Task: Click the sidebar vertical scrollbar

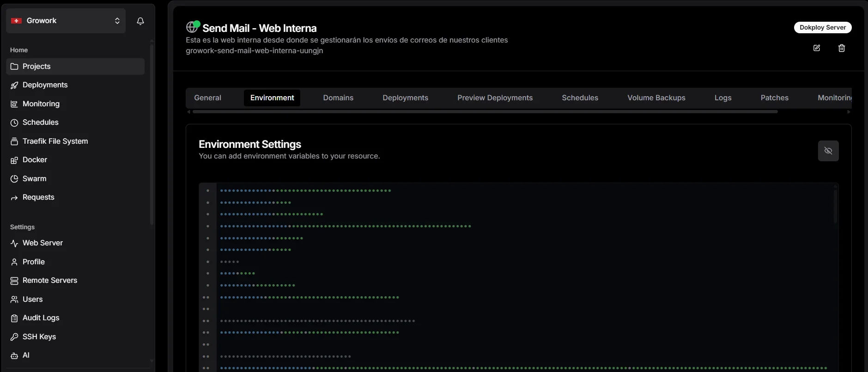Action: click(152, 134)
